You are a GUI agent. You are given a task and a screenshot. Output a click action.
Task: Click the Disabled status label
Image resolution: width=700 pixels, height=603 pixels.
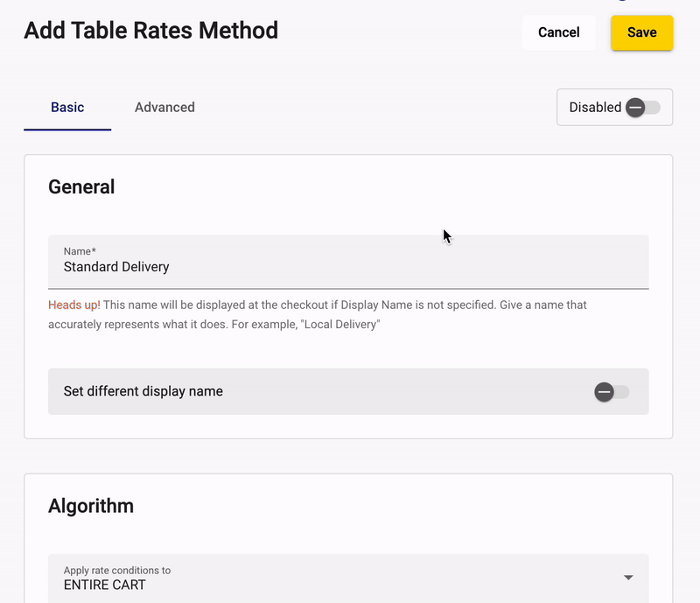595,107
